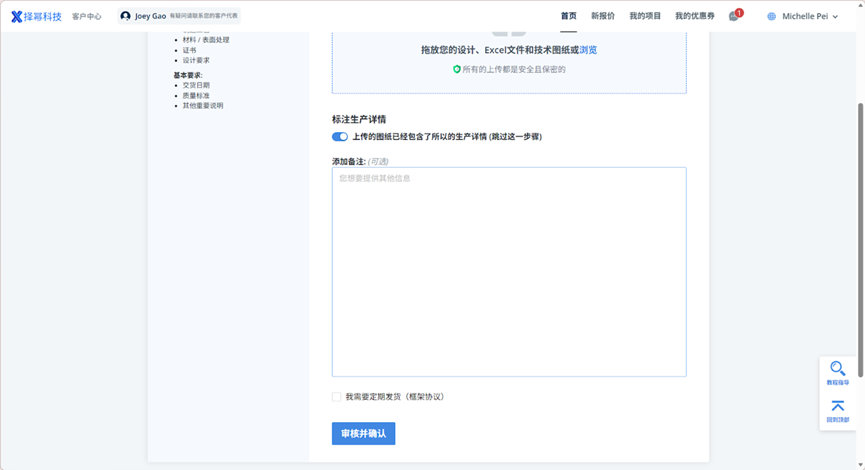Click inside the 添加备注 text area
865x470 pixels.
(508, 271)
